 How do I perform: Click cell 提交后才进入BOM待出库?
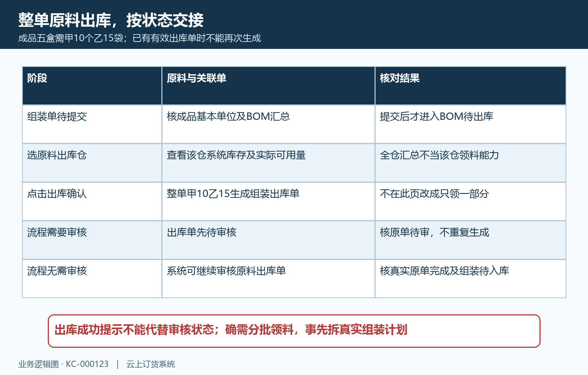click(470, 124)
